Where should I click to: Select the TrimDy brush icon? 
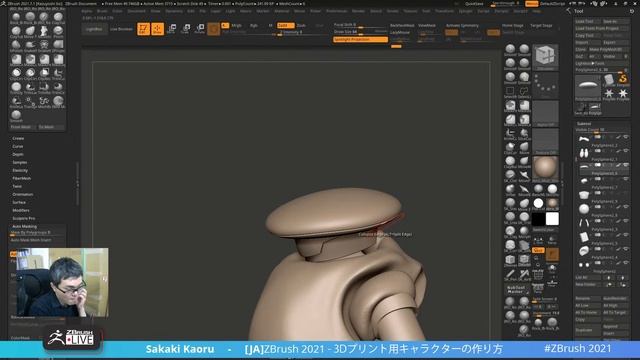pos(16,88)
